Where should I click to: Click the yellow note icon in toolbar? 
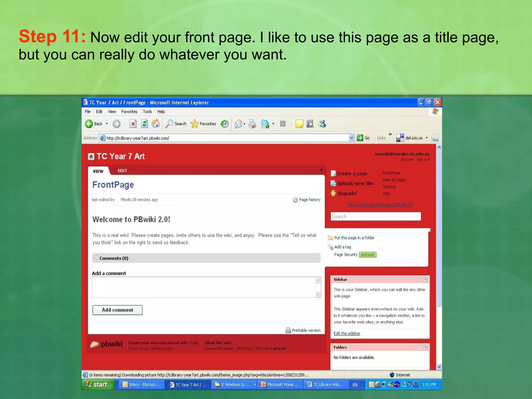click(x=299, y=124)
